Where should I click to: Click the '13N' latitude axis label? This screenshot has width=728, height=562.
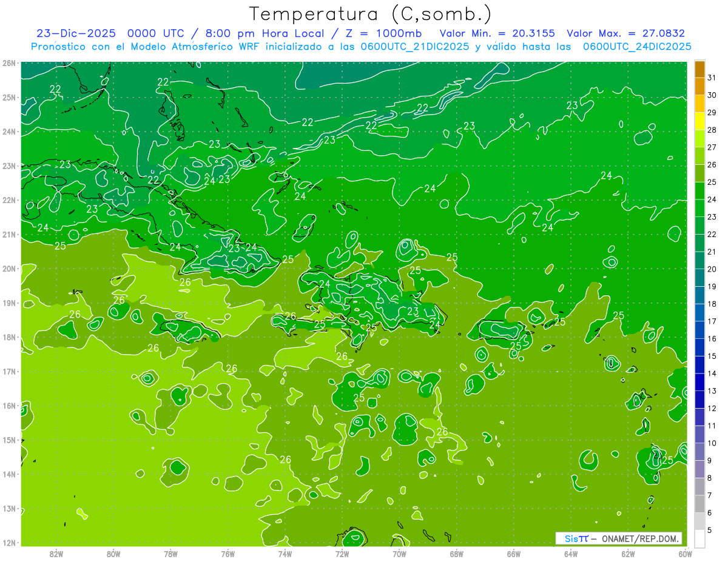point(9,508)
